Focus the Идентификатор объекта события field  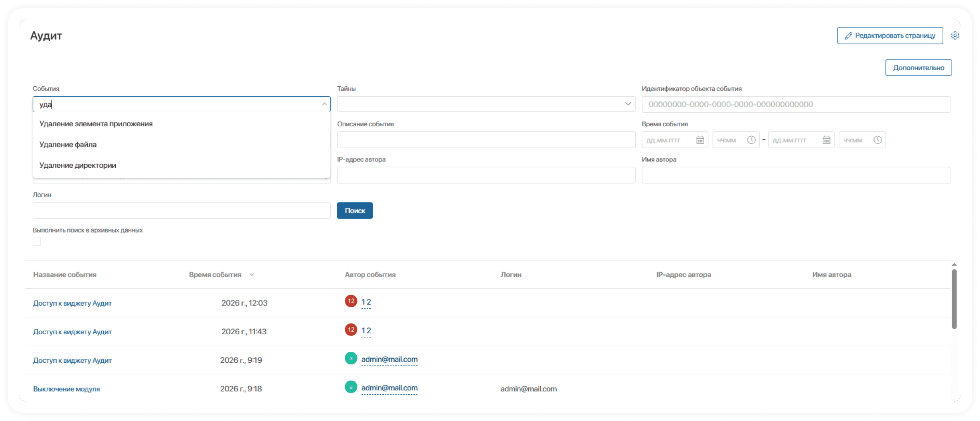[x=795, y=104]
